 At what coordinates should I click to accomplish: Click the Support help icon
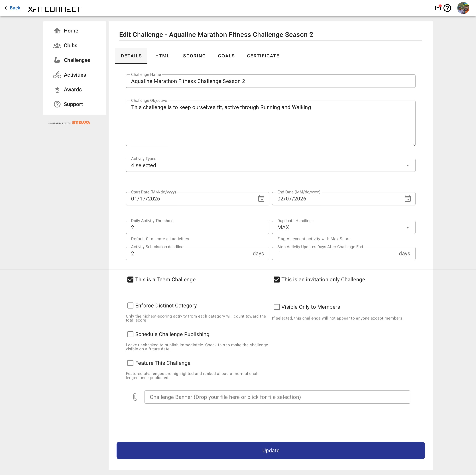pyautogui.click(x=57, y=104)
